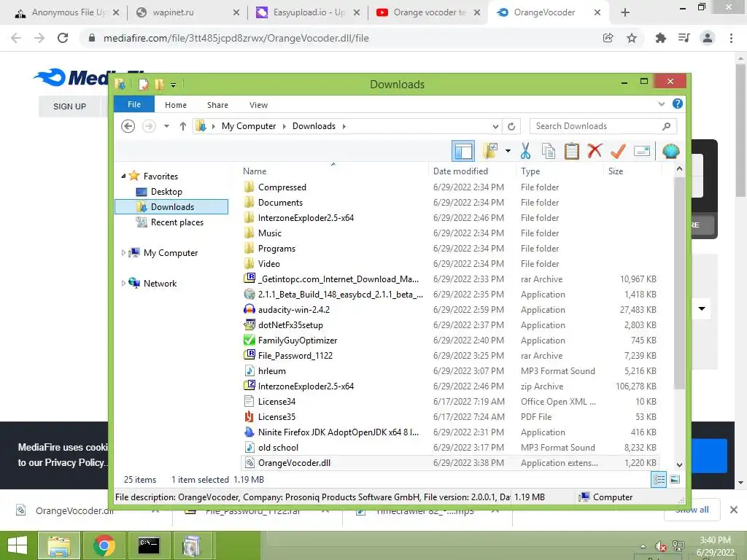747x560 pixels.
Task: Expand the ribbon with chevron
Action: (661, 104)
